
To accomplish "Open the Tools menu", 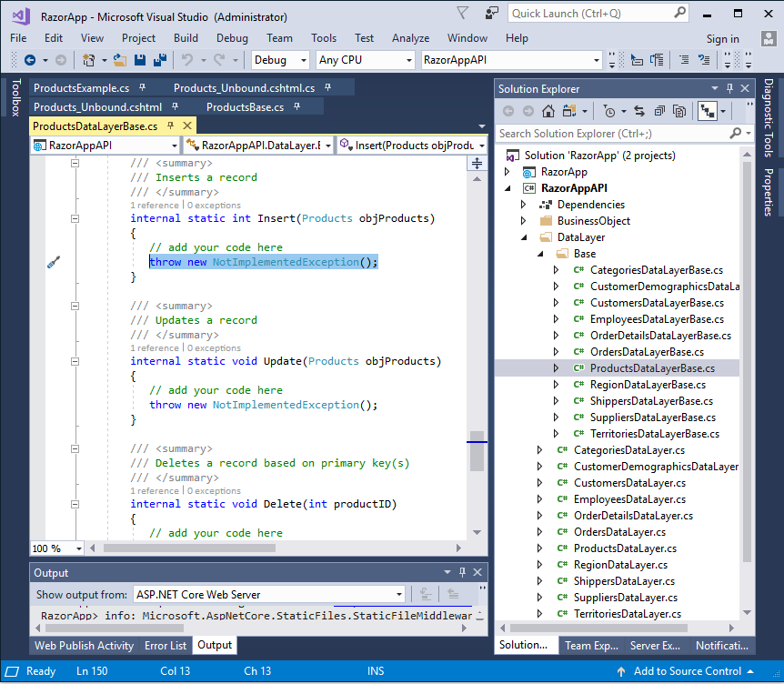I will [324, 38].
